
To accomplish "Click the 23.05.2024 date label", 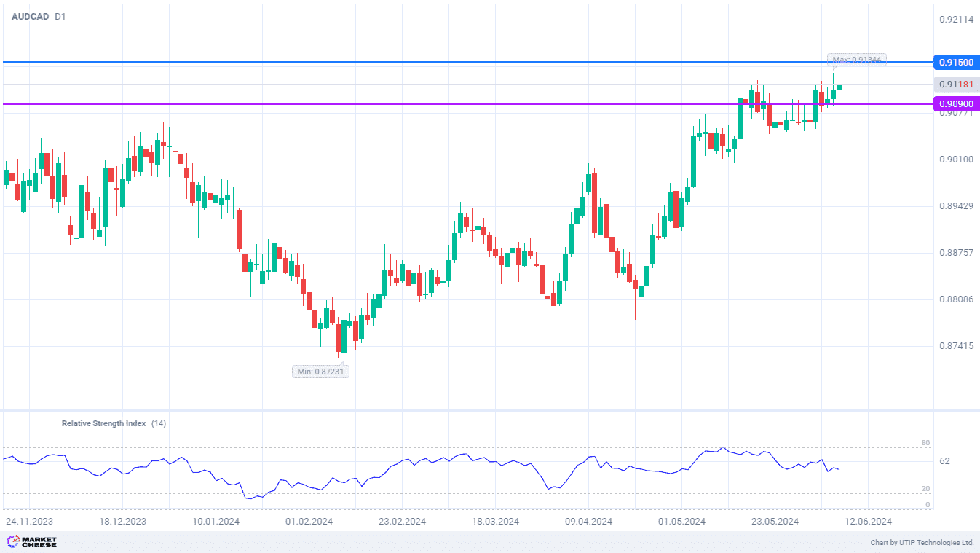I will [x=775, y=522].
